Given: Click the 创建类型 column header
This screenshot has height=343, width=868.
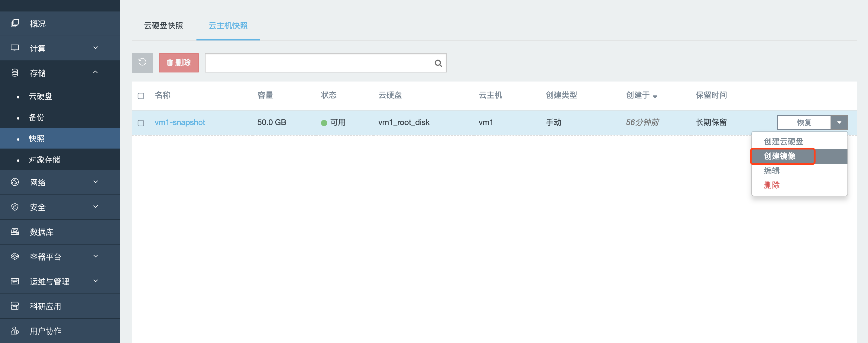Looking at the screenshot, I should 561,95.
